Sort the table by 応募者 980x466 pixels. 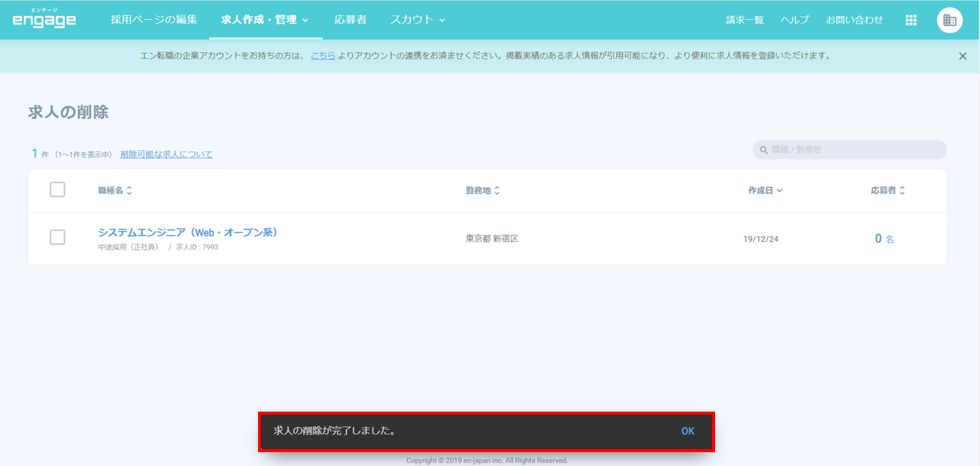point(888,191)
